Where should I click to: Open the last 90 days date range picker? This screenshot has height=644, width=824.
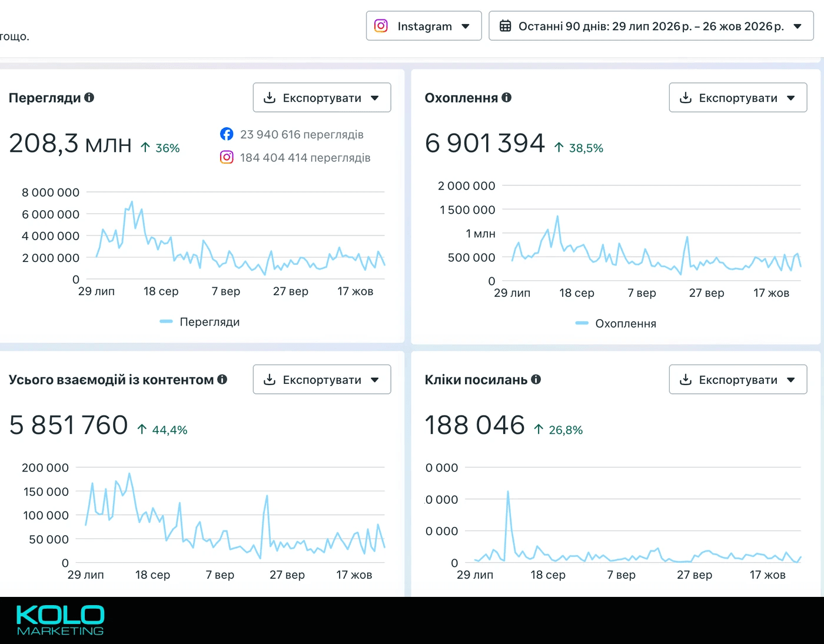[x=651, y=26]
